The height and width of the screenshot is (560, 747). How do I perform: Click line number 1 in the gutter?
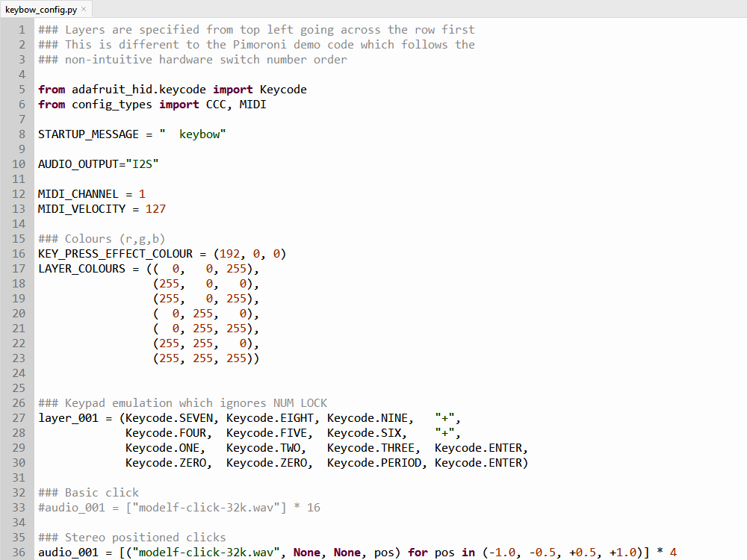22,30
